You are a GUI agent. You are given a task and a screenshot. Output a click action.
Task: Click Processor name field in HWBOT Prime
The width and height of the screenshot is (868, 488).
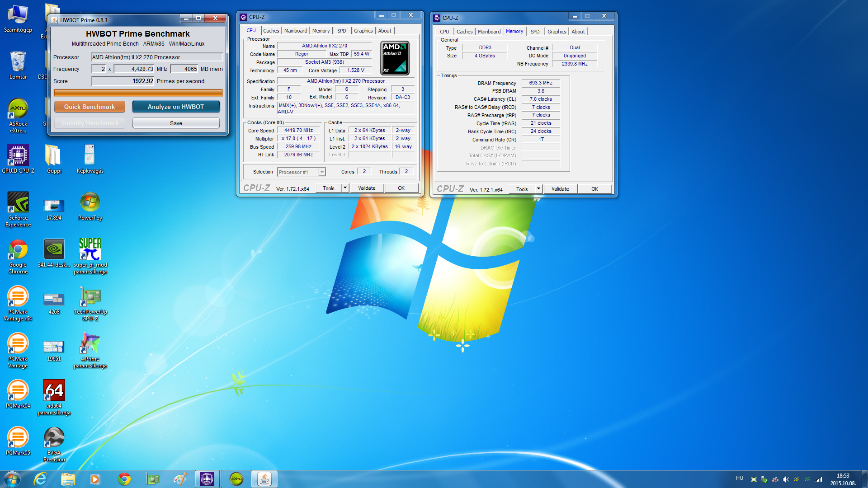[x=157, y=57]
